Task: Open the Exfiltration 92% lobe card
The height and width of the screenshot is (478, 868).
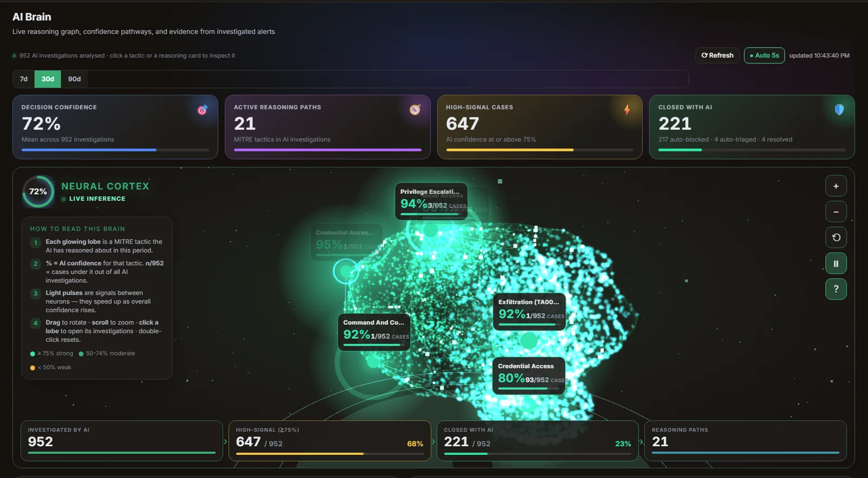Action: pyautogui.click(x=529, y=312)
